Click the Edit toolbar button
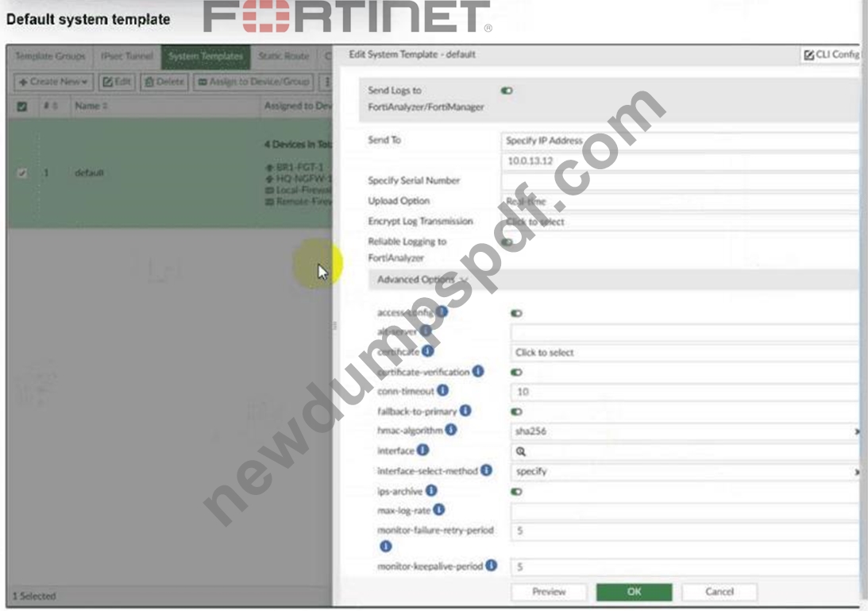Screen dimensions: 868x611 pos(117,82)
